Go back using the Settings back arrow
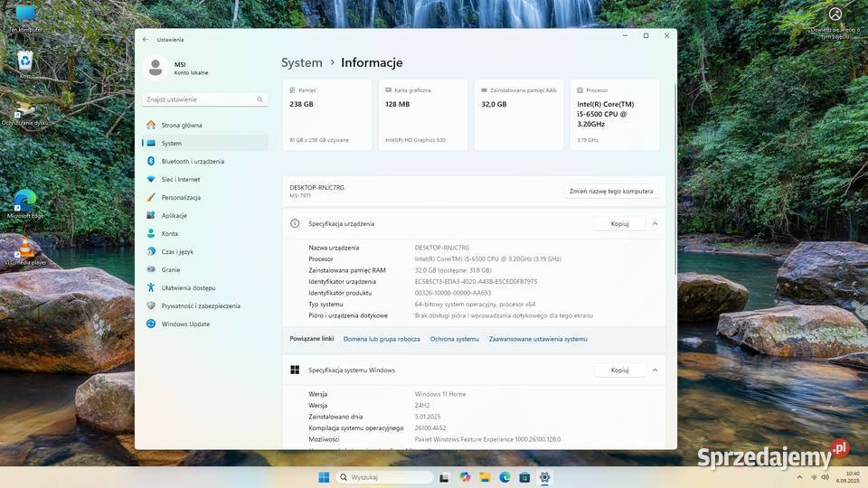868x488 pixels. (x=146, y=39)
